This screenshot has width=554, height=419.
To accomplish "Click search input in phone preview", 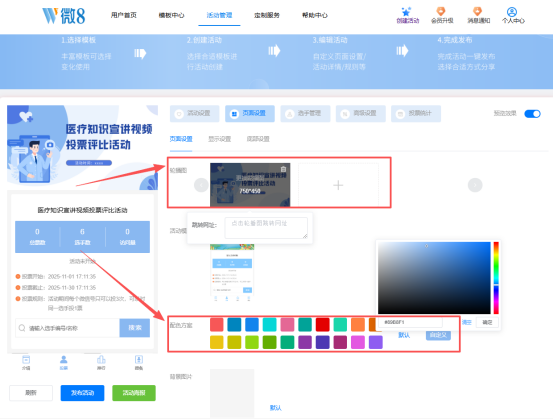I will [x=67, y=328].
